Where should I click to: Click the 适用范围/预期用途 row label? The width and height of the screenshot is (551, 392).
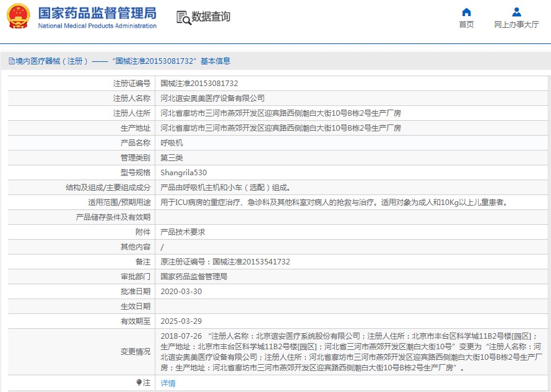coord(119,203)
